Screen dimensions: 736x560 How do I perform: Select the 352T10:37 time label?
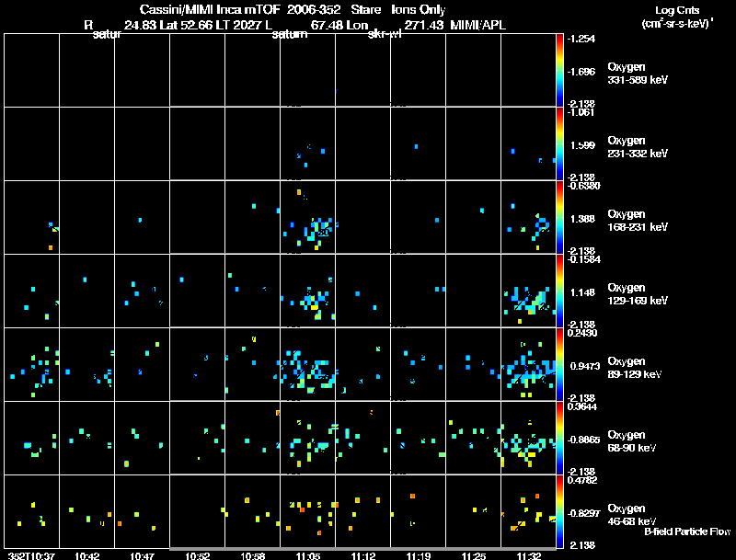click(x=31, y=555)
